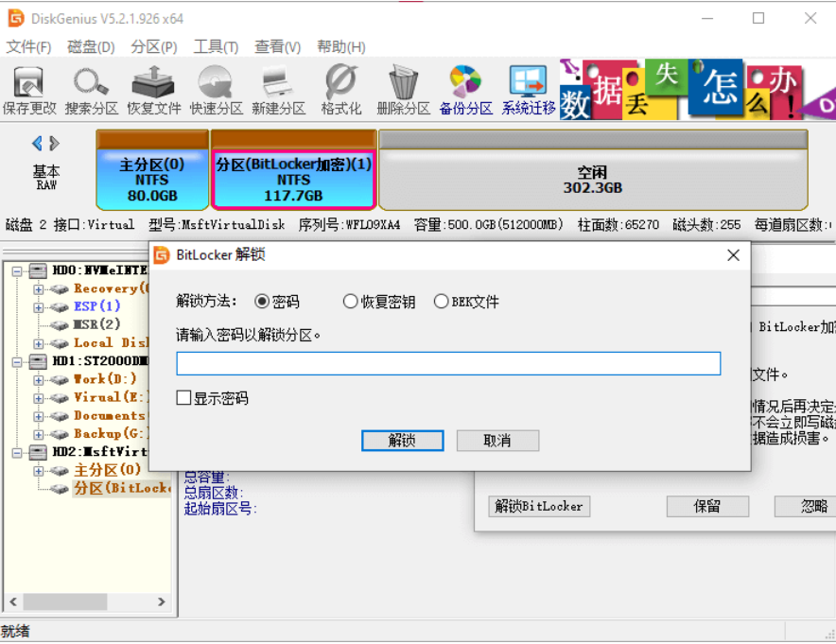Open the File (文件) menu
Screen dimensions: 836x644
[28, 47]
